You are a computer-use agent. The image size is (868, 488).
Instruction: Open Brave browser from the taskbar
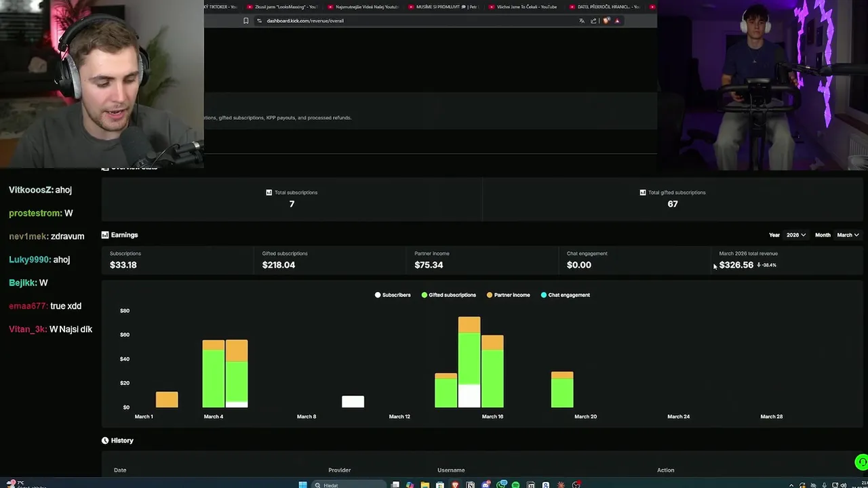click(455, 485)
